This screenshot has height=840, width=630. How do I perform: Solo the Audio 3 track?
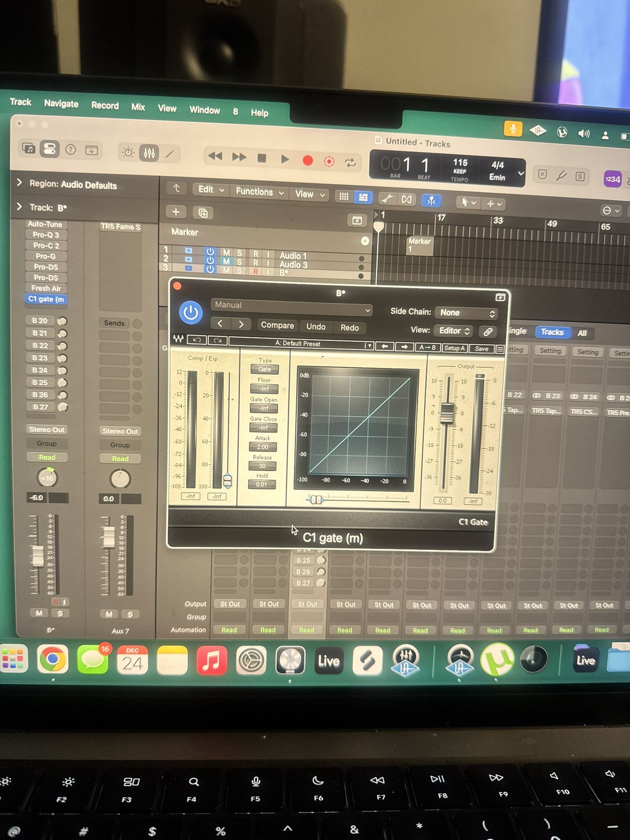click(x=239, y=262)
